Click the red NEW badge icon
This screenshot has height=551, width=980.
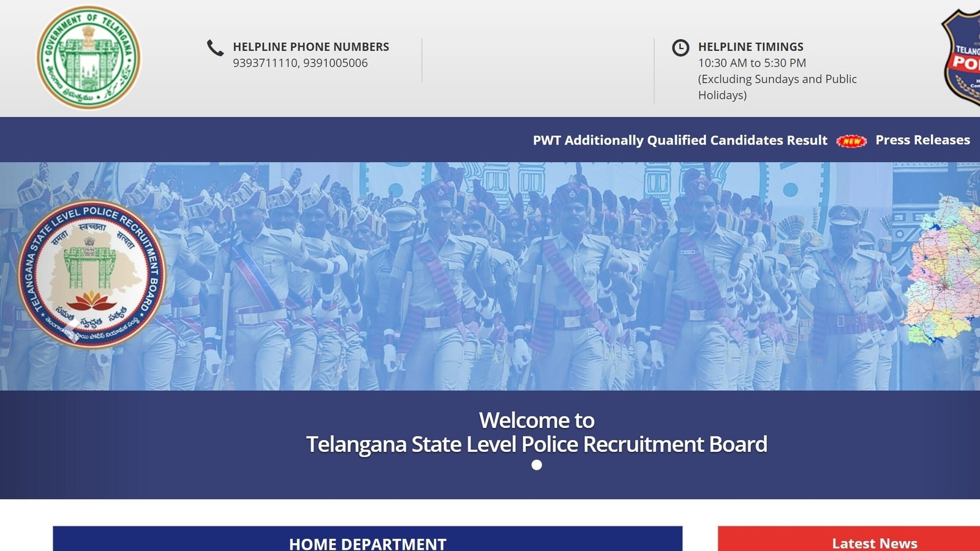pos(851,141)
